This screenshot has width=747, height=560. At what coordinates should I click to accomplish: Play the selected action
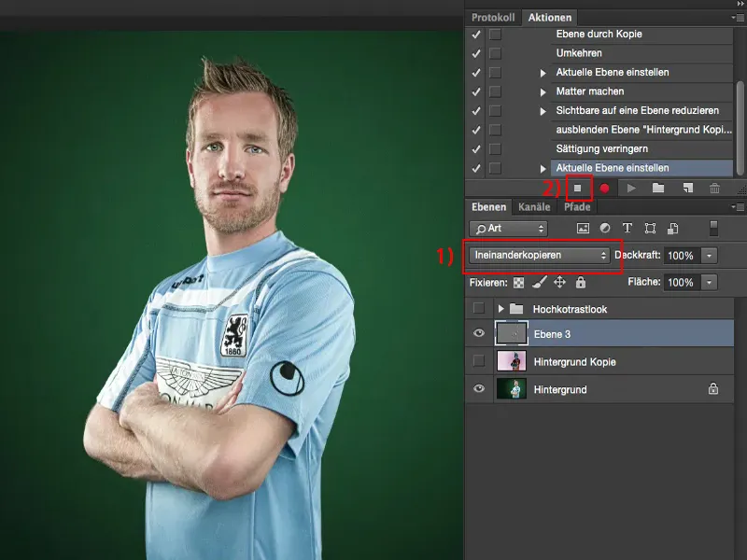pos(631,189)
